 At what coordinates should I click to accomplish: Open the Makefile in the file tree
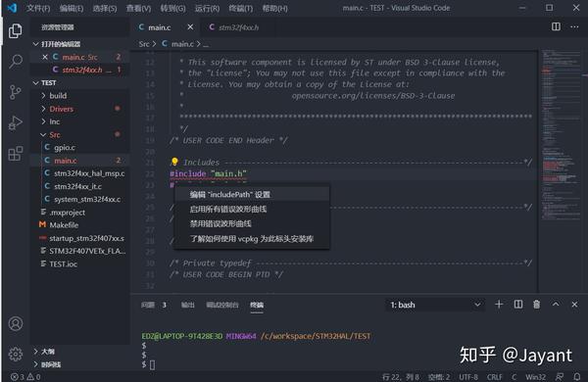point(64,225)
